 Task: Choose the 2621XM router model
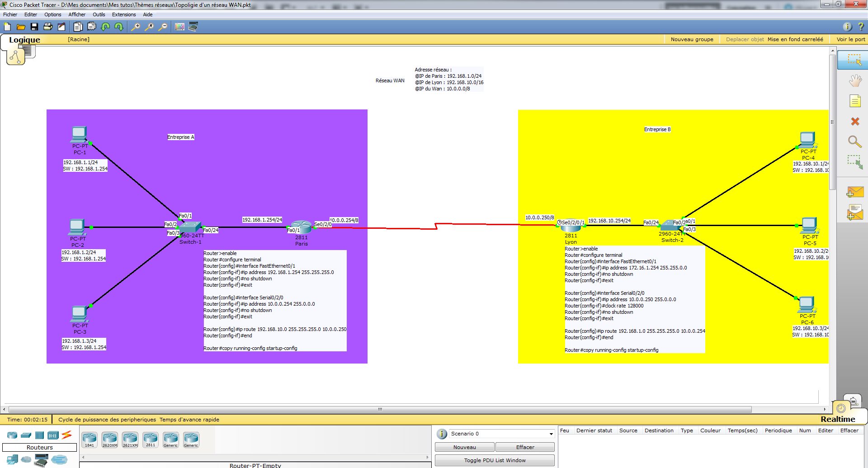click(x=130, y=440)
